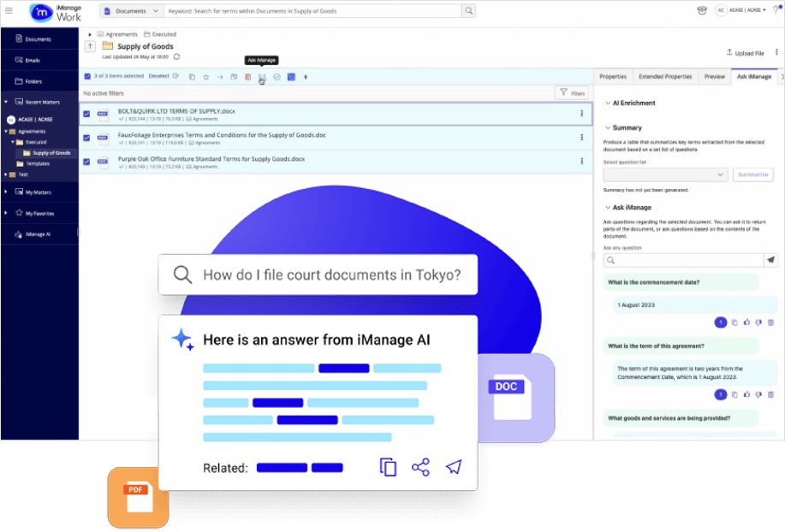
Task: Click the circled checkmark toolbar icon
Action: tap(277, 77)
